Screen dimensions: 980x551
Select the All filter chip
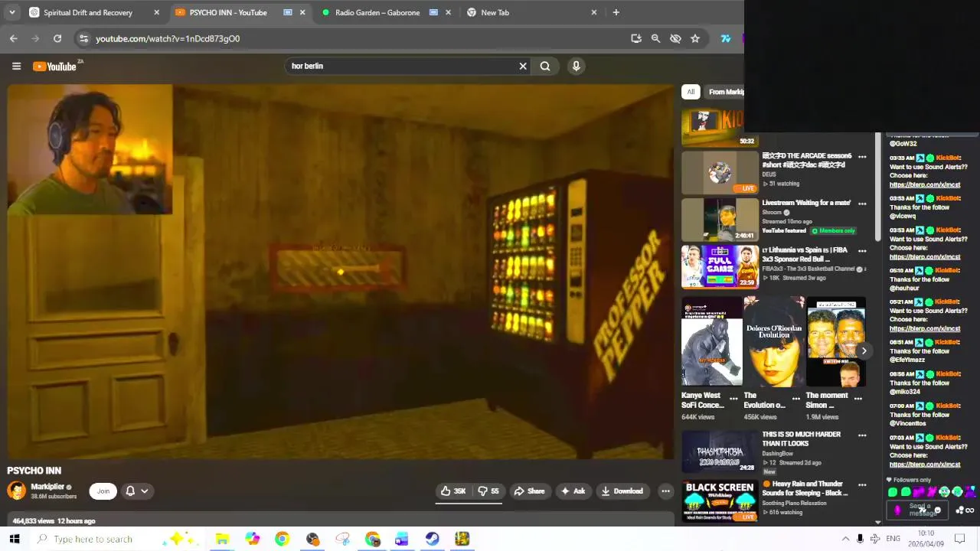click(x=691, y=92)
